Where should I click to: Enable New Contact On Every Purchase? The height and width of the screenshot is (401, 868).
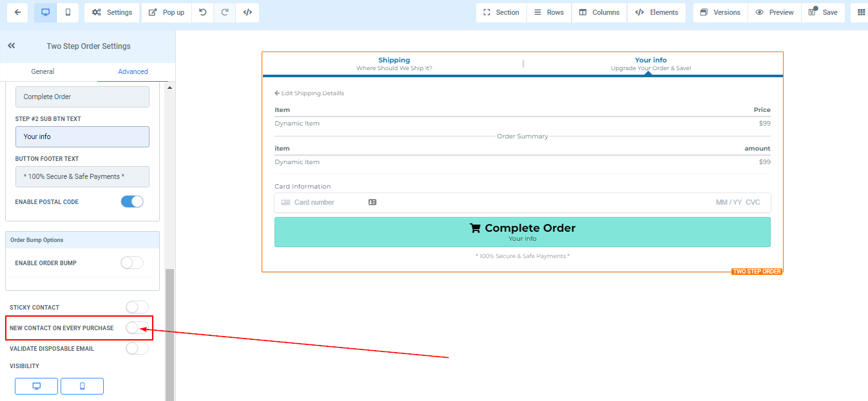click(x=137, y=328)
